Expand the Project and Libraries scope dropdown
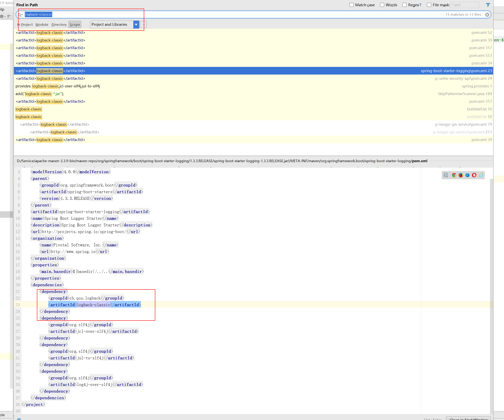The image size is (504, 420). point(136,24)
